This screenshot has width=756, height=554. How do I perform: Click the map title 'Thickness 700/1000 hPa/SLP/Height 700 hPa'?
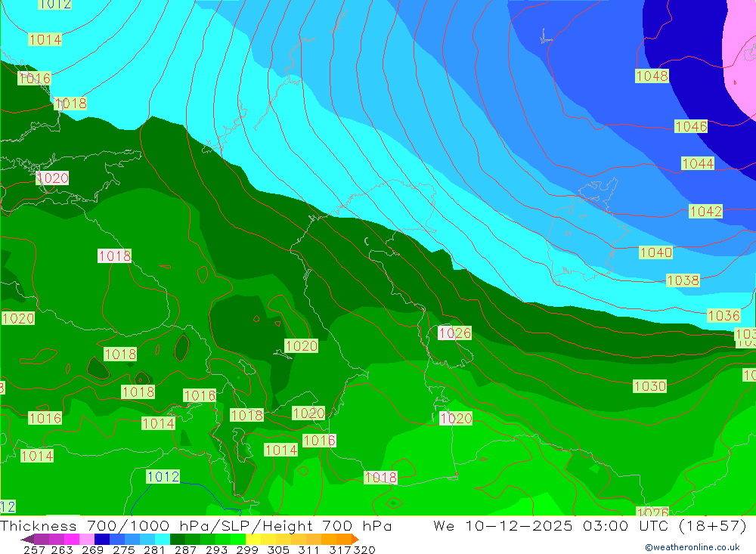196,525
